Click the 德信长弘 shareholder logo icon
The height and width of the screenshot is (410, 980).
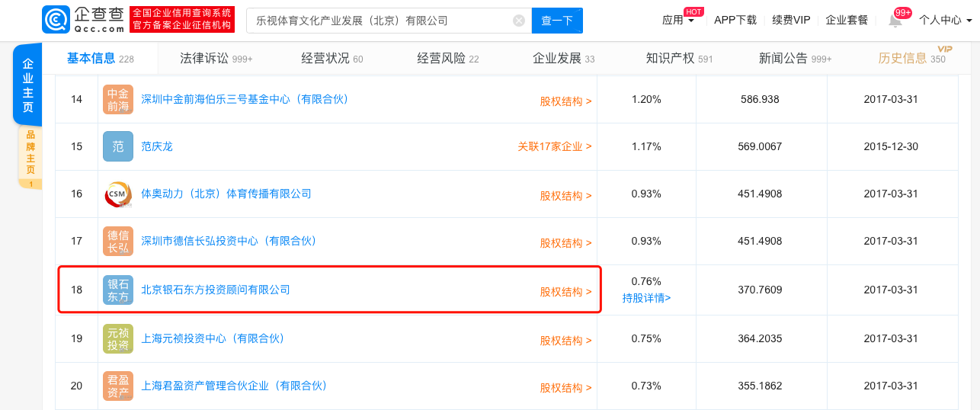click(x=118, y=241)
